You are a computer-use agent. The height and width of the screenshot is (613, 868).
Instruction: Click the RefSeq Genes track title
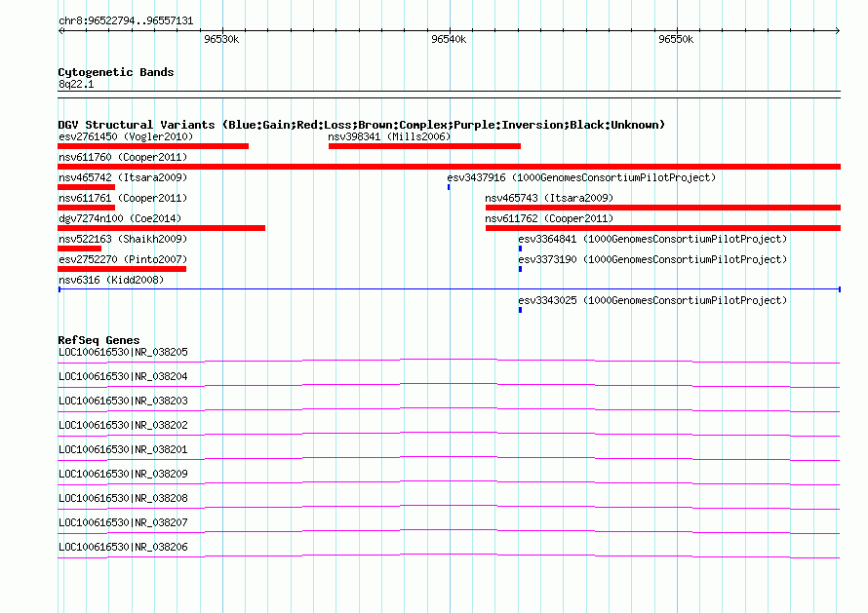(99, 340)
